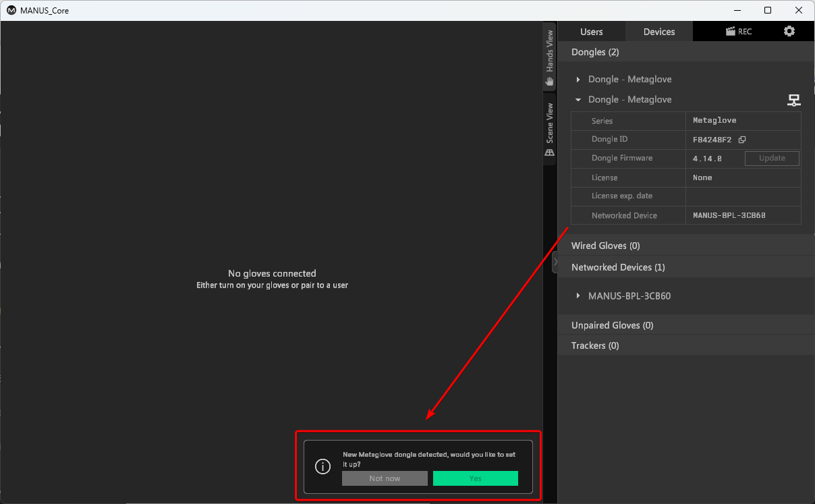
Task: Expand the collapsed Dongle - Metaglove entry
Action: (578, 80)
